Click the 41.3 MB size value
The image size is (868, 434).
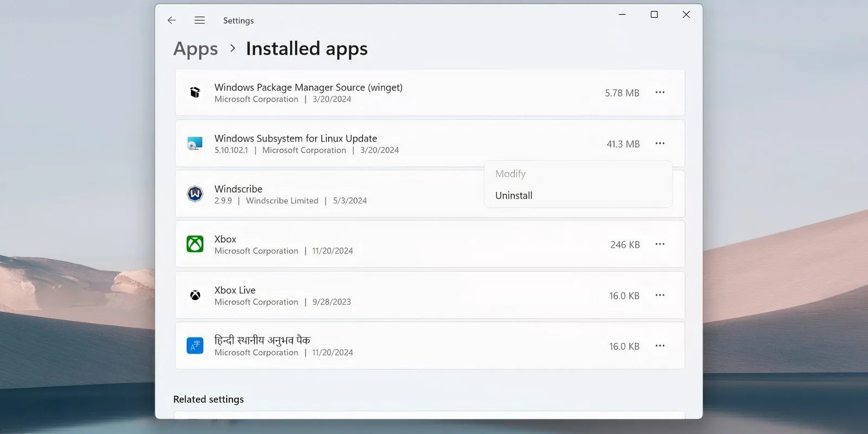point(623,144)
